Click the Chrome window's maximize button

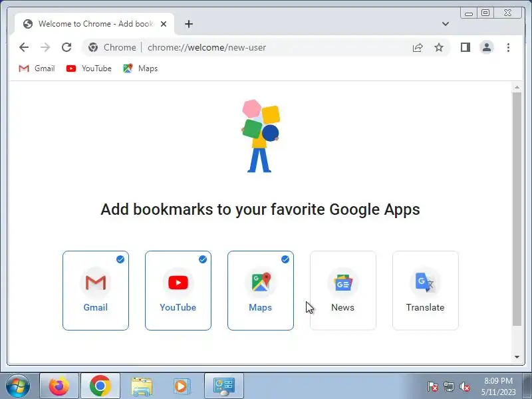click(x=485, y=13)
